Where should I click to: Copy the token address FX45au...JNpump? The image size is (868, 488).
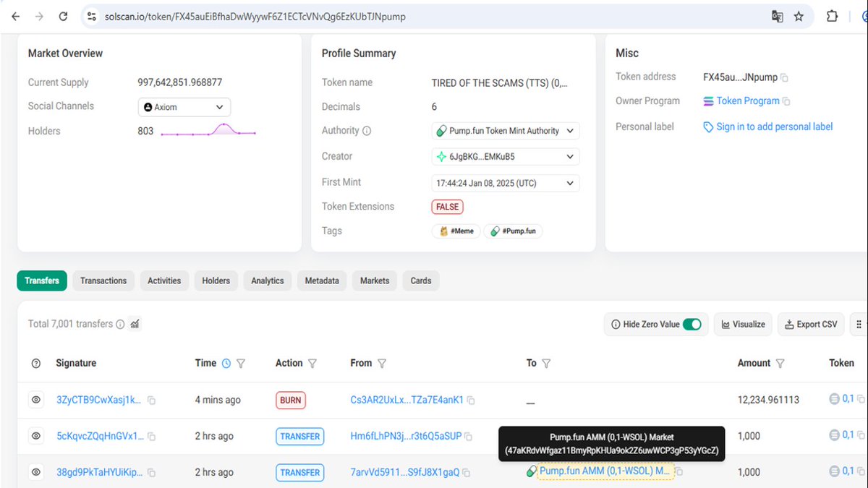pos(784,77)
